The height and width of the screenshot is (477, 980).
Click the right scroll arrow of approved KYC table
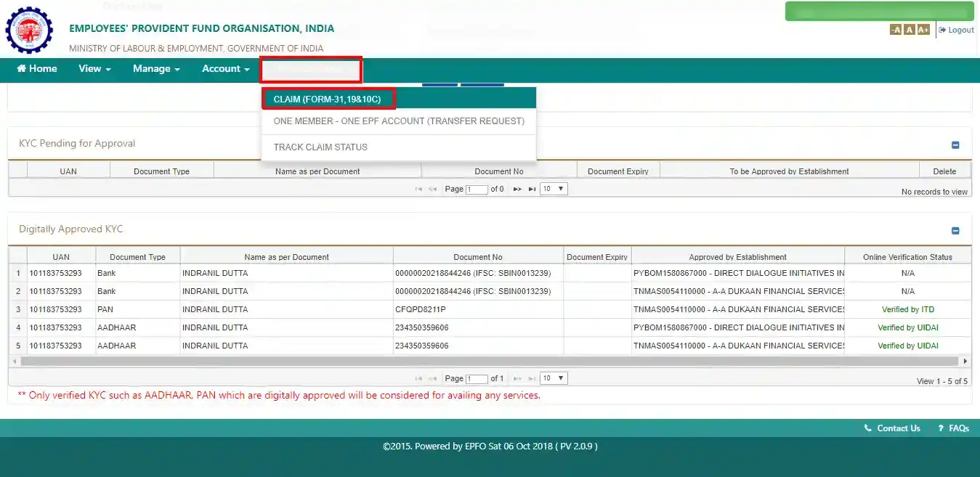click(965, 361)
